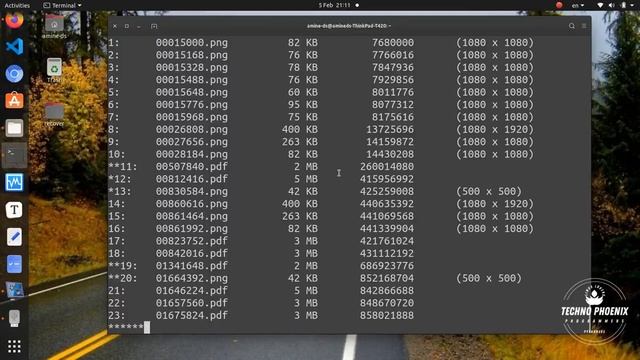This screenshot has height=360, width=640.
Task: Open Ubuntu Software store icon
Action: pyautogui.click(x=14, y=101)
